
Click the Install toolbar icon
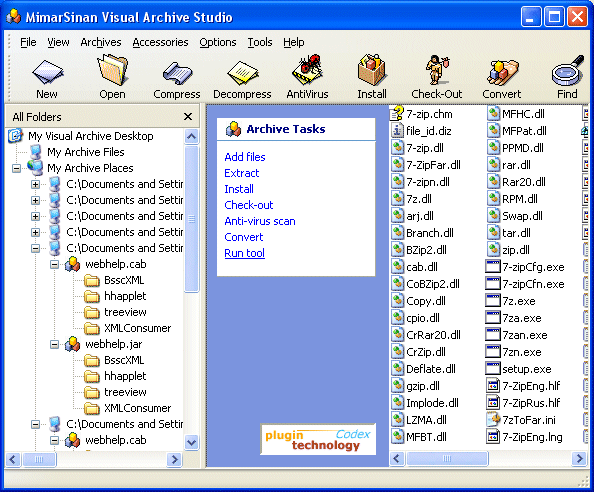pyautogui.click(x=372, y=70)
